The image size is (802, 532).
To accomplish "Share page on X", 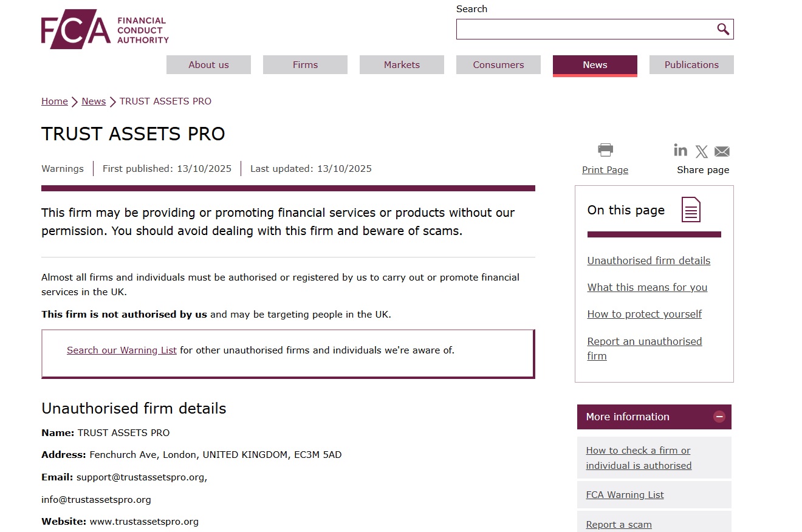I will tap(701, 151).
